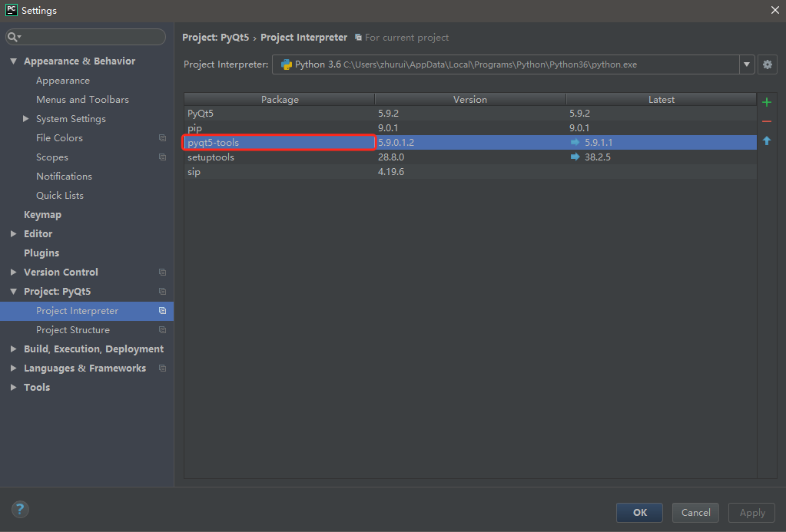The width and height of the screenshot is (786, 532).
Task: Expand Build, Execution, Deployment
Action: 13,349
